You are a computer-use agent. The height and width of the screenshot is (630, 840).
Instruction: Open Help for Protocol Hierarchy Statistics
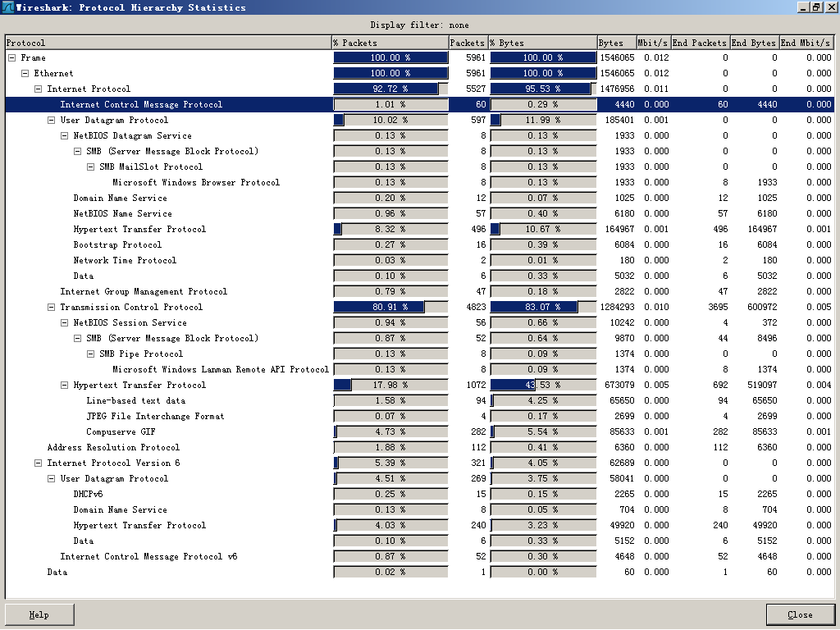click(39, 614)
